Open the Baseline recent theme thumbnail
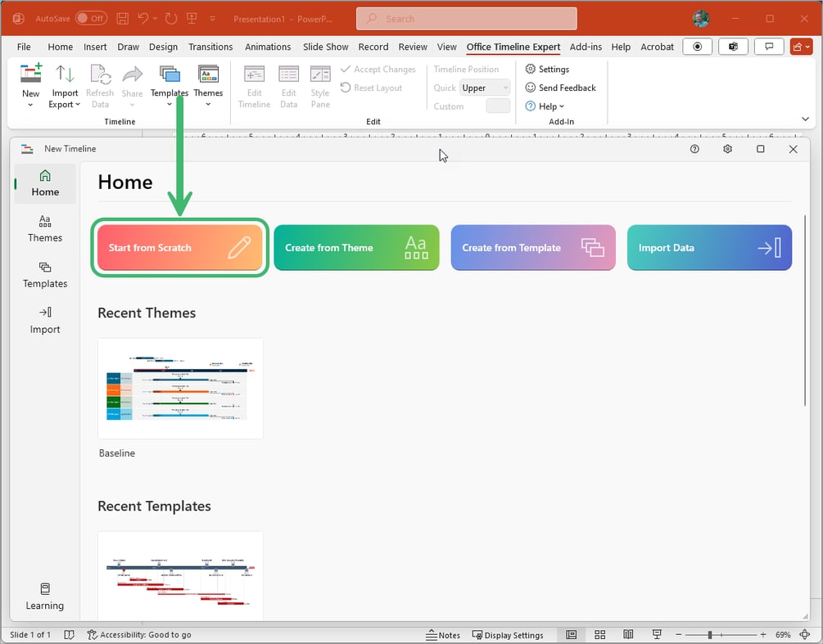The width and height of the screenshot is (823, 644). coord(179,388)
